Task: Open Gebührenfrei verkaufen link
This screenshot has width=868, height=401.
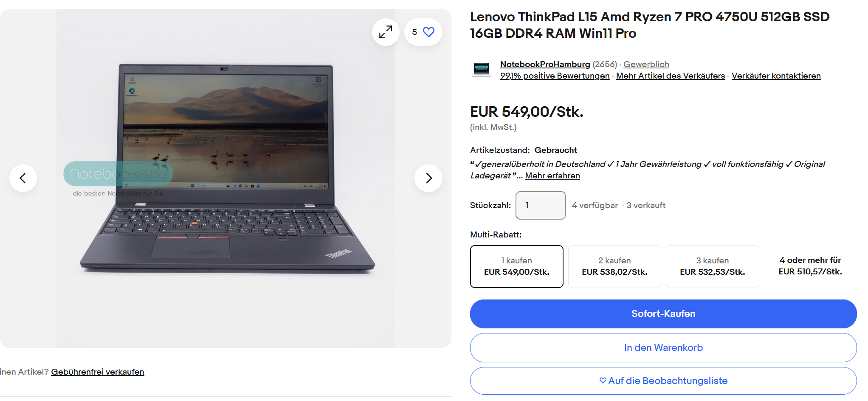Action: 98,372
